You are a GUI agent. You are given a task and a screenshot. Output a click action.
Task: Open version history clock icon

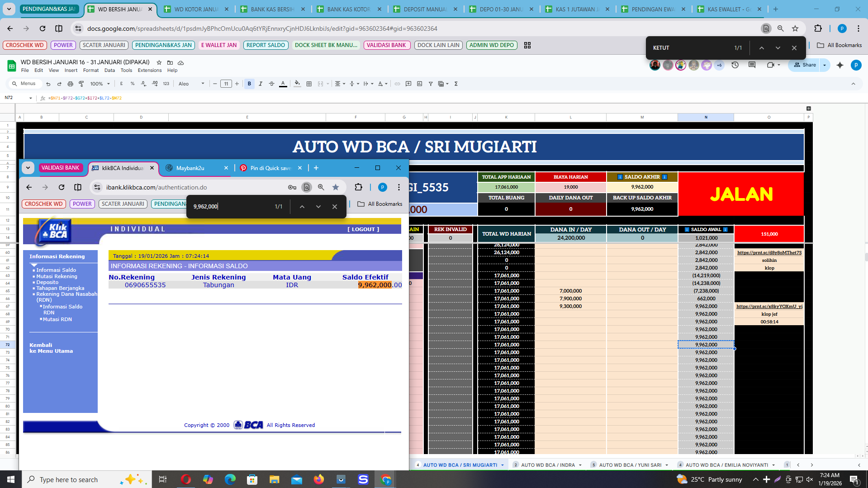[735, 65]
